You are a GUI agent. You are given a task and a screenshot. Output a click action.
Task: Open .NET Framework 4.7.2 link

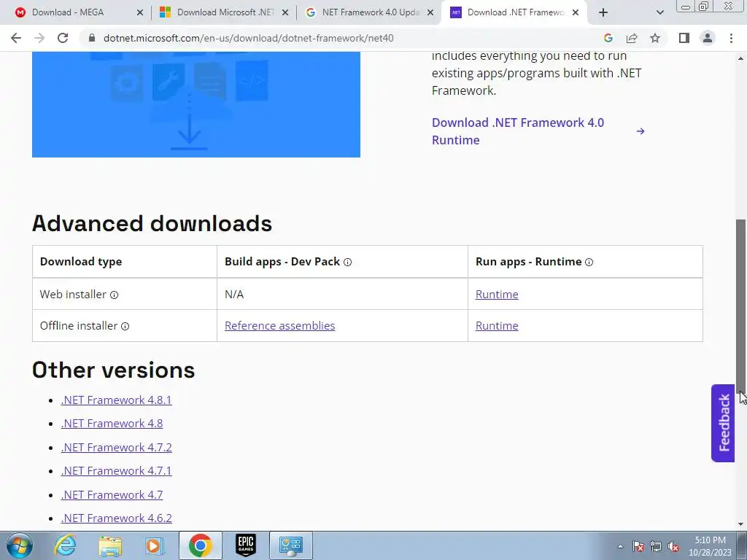coord(116,447)
